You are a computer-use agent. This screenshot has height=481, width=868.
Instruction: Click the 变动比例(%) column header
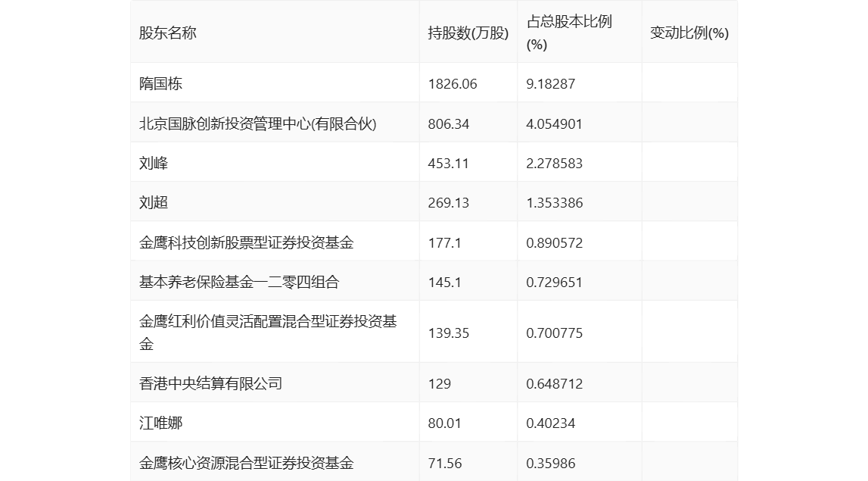(689, 33)
